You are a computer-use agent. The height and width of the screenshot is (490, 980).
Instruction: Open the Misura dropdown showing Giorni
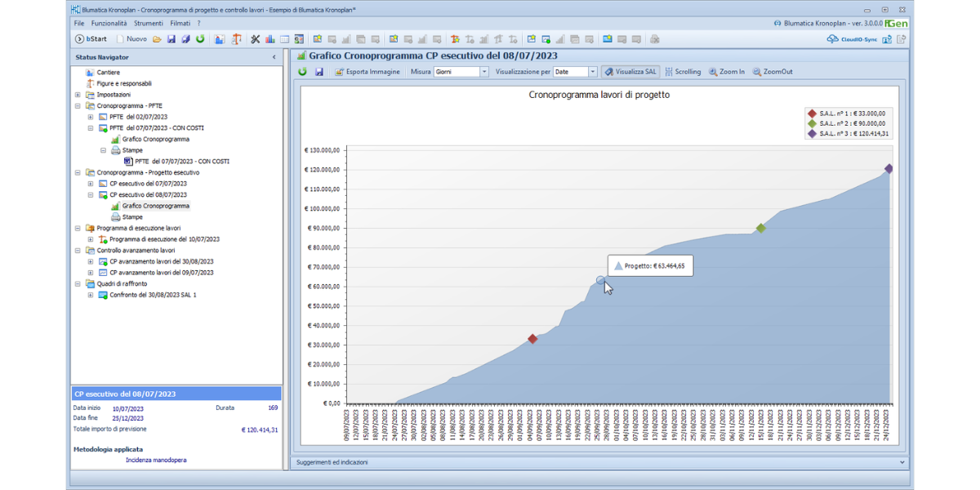pyautogui.click(x=484, y=72)
